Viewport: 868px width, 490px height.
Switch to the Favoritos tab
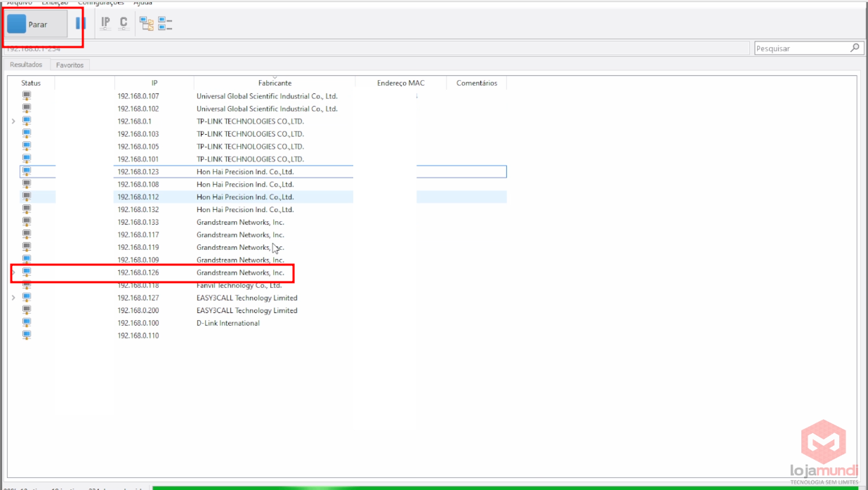click(x=70, y=65)
